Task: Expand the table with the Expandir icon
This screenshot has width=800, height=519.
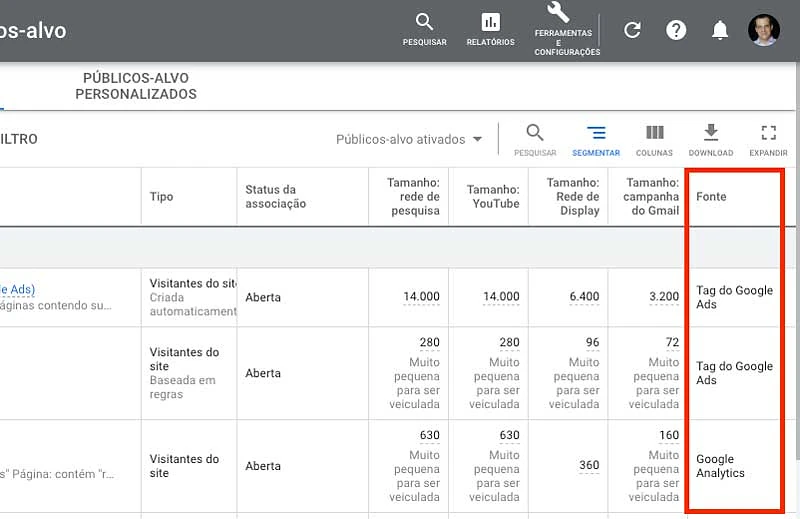Action: click(768, 140)
